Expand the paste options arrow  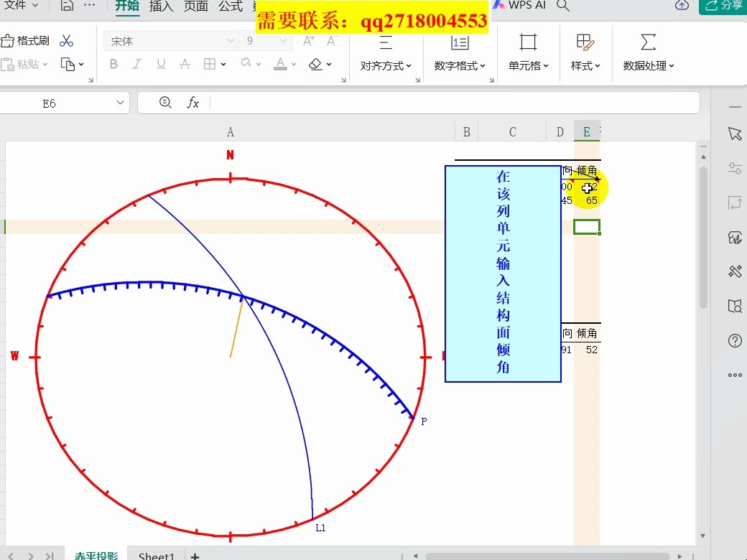coord(45,65)
